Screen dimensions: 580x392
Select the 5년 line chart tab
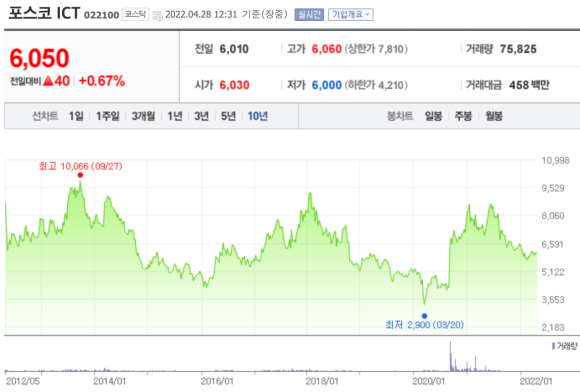[228, 116]
